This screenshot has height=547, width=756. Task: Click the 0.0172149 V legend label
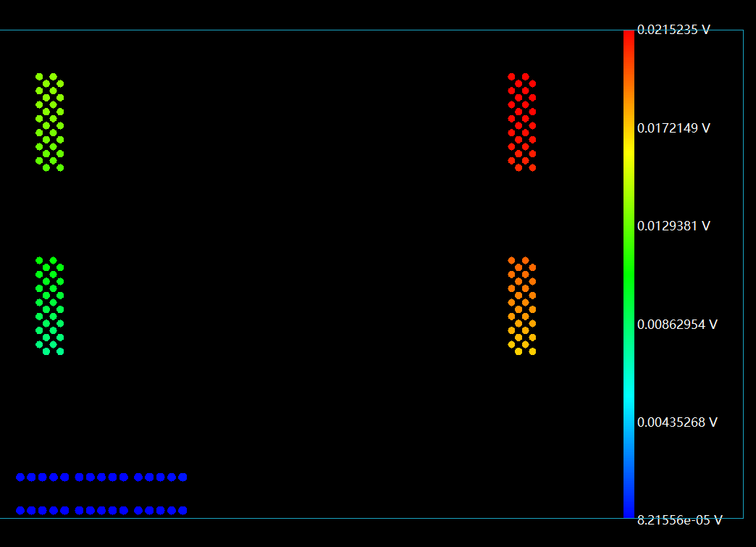pyautogui.click(x=673, y=128)
